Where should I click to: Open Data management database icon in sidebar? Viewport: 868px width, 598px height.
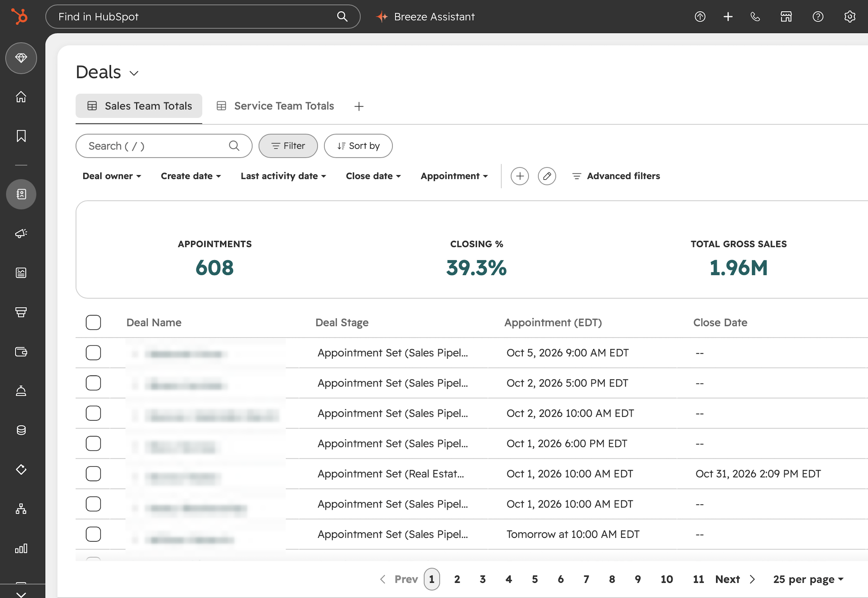tap(21, 430)
